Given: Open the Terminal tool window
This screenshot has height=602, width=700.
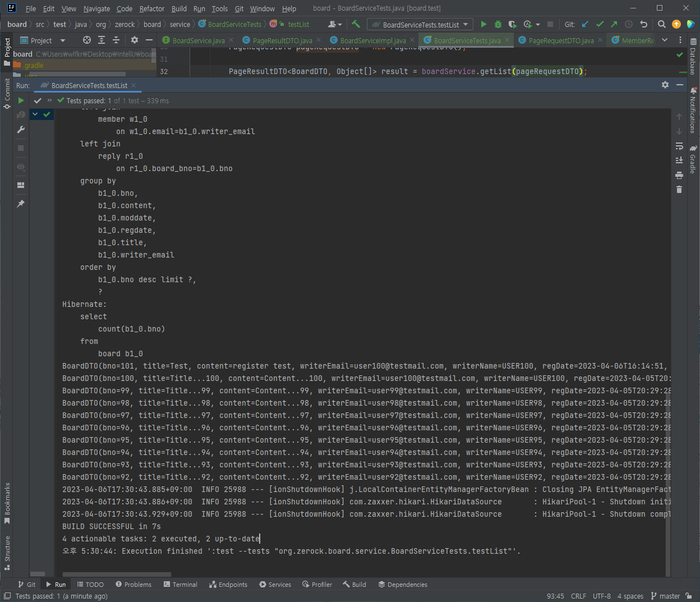Looking at the screenshot, I should [181, 584].
